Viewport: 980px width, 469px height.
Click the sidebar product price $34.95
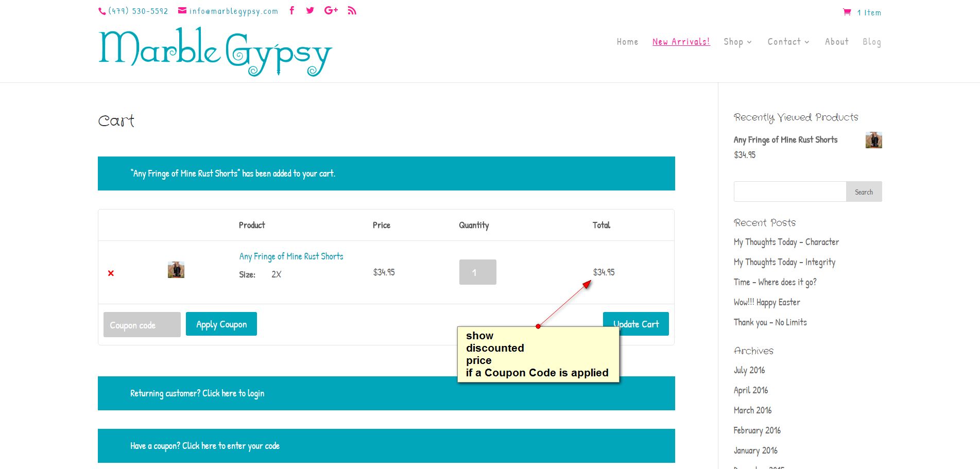tap(745, 154)
